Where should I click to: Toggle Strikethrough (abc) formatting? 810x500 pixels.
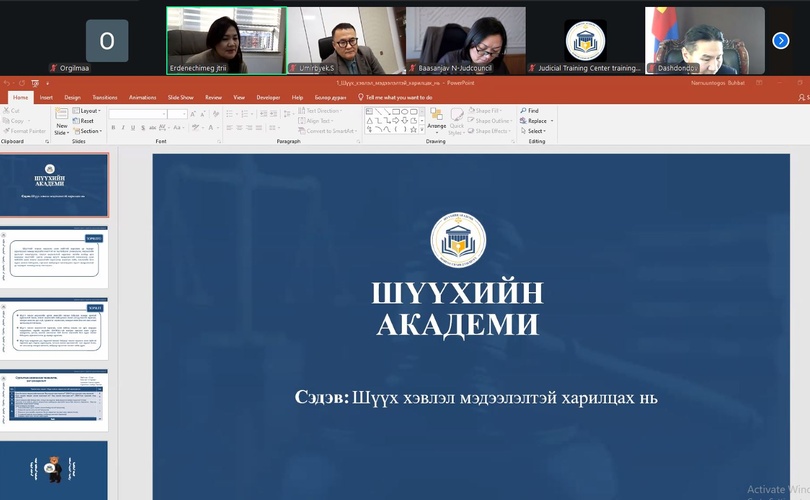coord(152,128)
